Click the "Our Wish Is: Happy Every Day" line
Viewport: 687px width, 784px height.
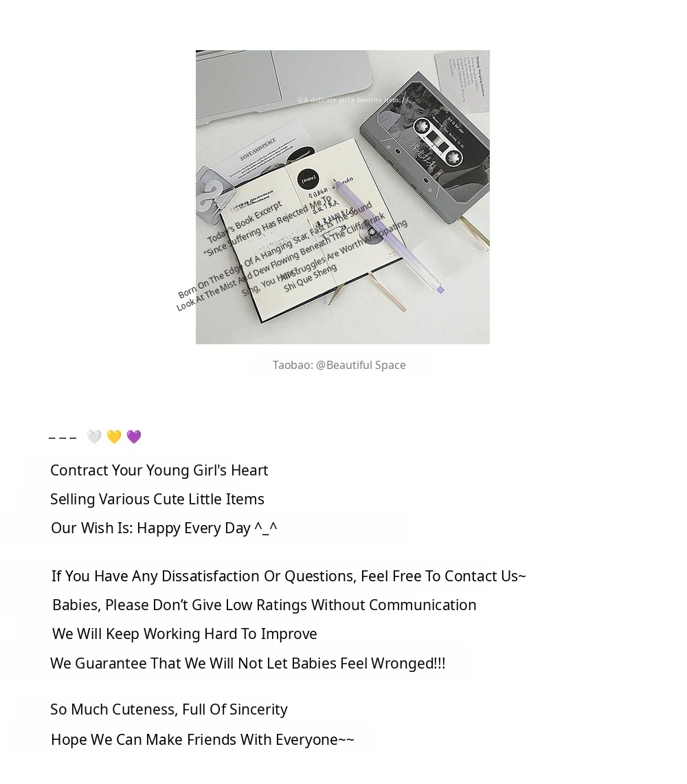coord(164,528)
